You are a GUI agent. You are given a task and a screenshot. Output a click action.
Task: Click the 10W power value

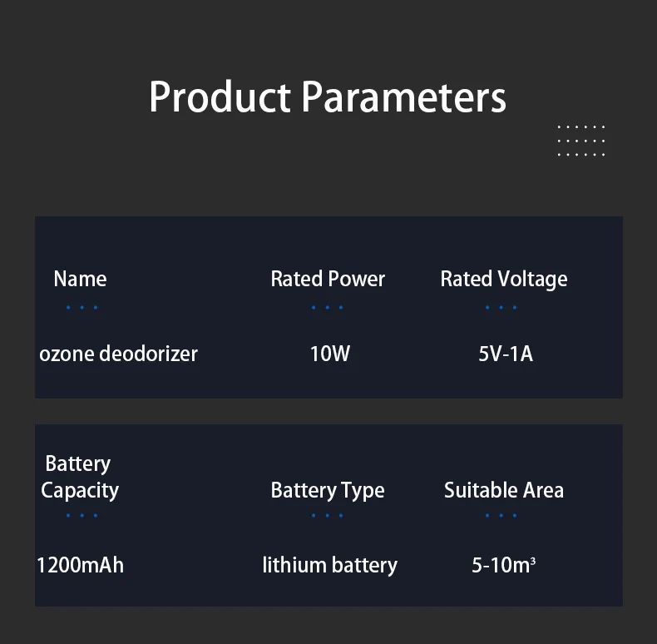330,354
